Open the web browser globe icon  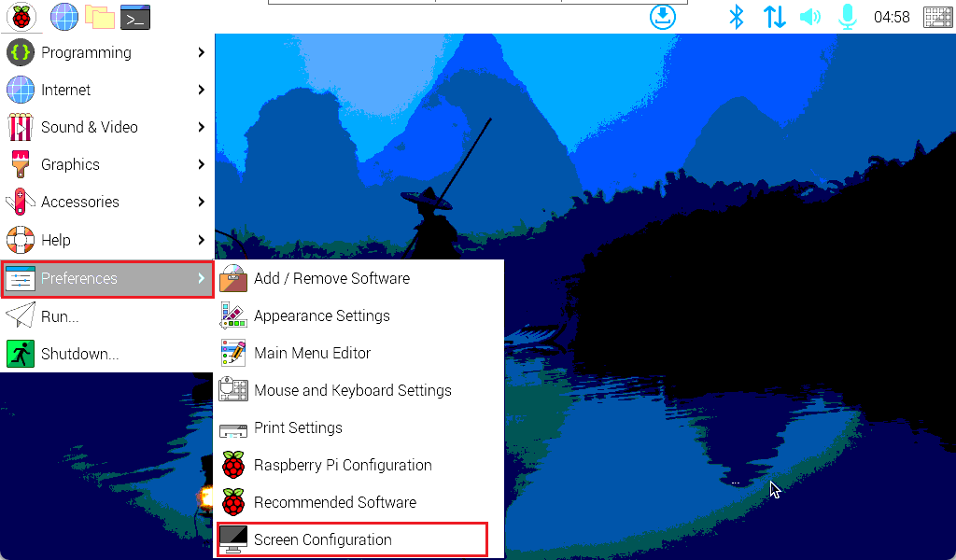point(64,16)
